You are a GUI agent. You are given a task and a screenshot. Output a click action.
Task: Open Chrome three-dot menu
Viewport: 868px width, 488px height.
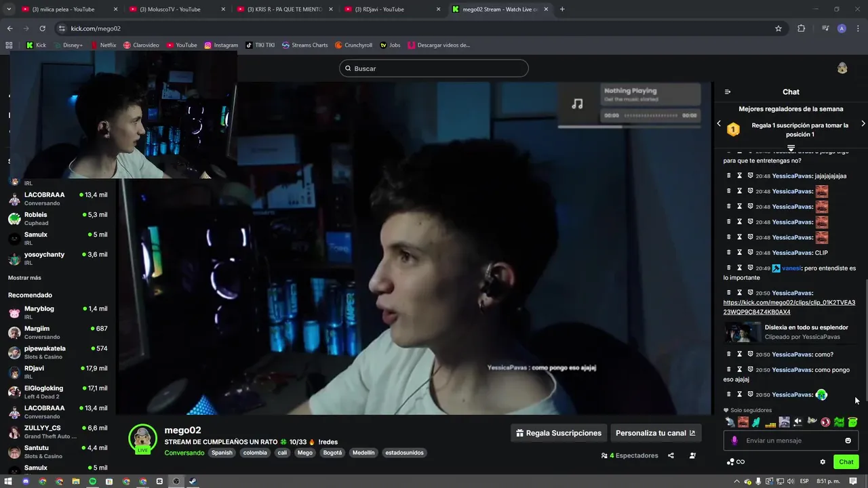click(x=859, y=28)
